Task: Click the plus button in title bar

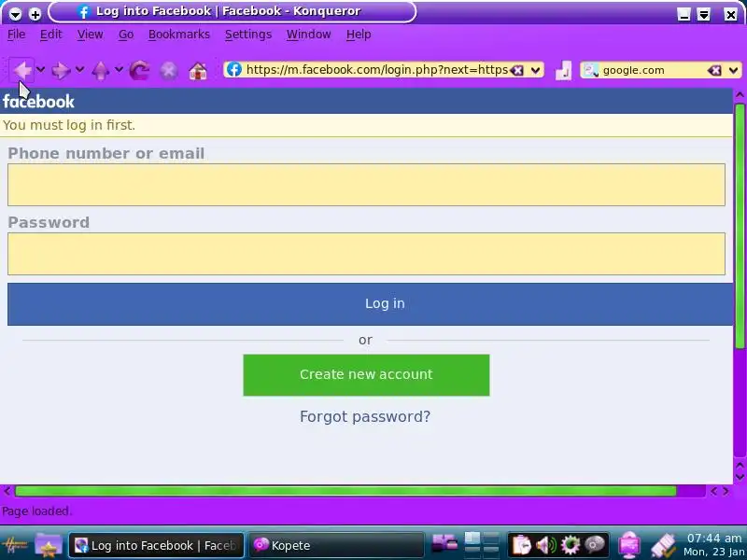Action: tap(35, 14)
